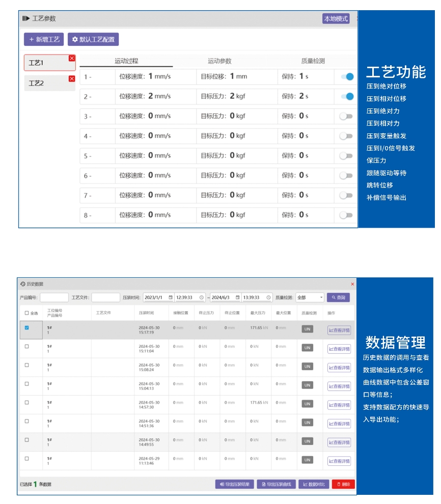The height and width of the screenshot is (504, 441).
Task: Remove 工艺1 using its red X icon
Action: pyautogui.click(x=72, y=58)
